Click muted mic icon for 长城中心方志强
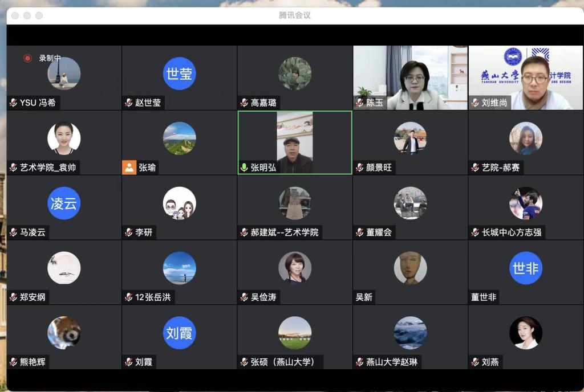Image resolution: width=584 pixels, height=392 pixels. 475,232
